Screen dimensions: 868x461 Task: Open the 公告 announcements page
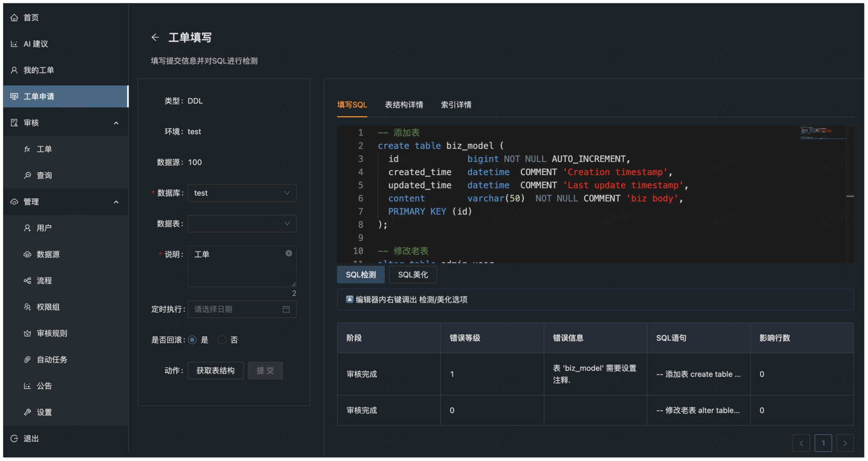(45, 386)
